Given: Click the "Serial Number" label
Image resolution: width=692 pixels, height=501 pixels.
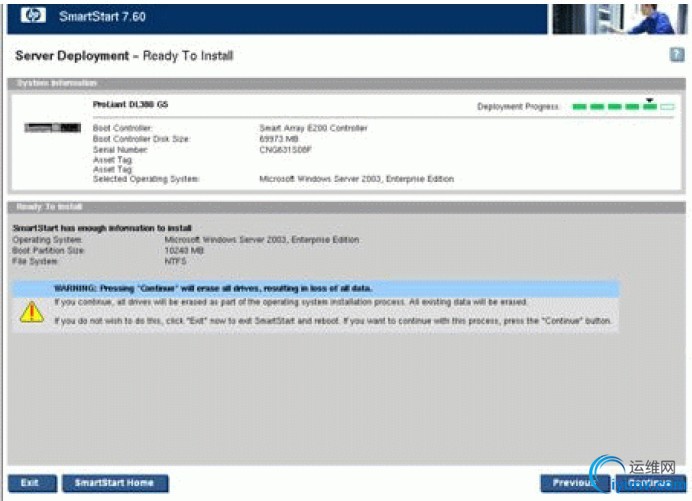Looking at the screenshot, I should click(120, 150).
